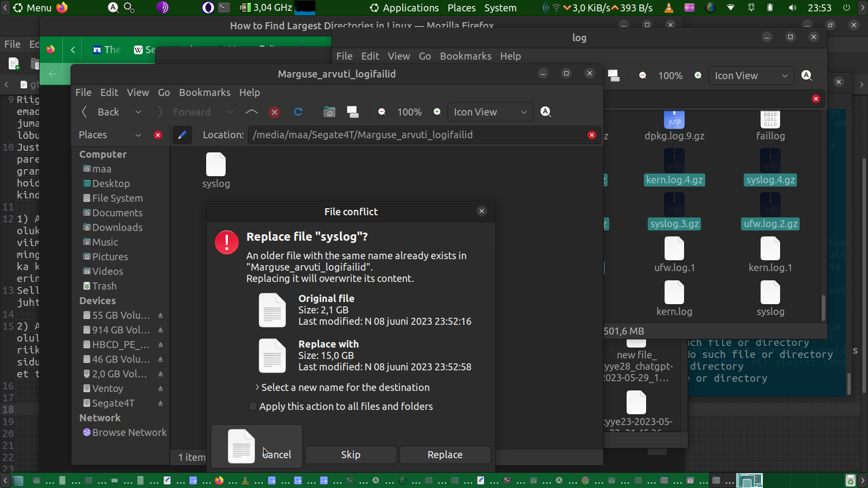Open the Icon View dropdown
The width and height of the screenshot is (868, 488).
pyautogui.click(x=490, y=112)
